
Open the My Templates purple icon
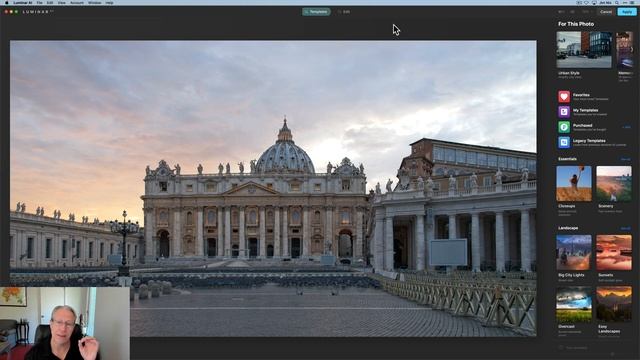tap(564, 111)
